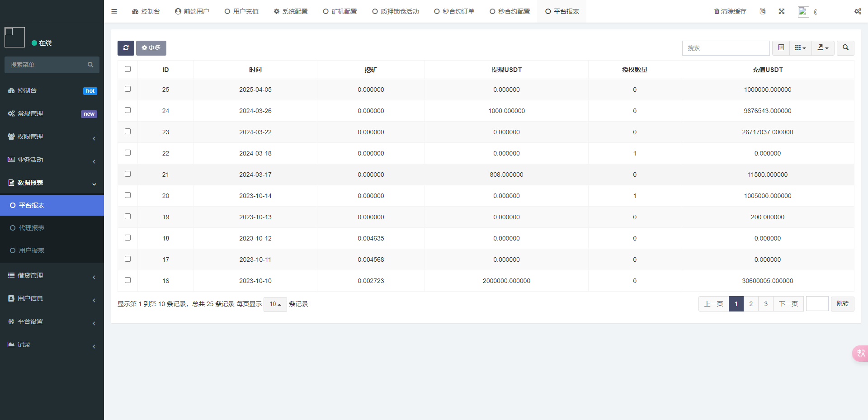Image resolution: width=868 pixels, height=420 pixels.
Task: Open the top-right settings gears icon
Action: point(857,11)
